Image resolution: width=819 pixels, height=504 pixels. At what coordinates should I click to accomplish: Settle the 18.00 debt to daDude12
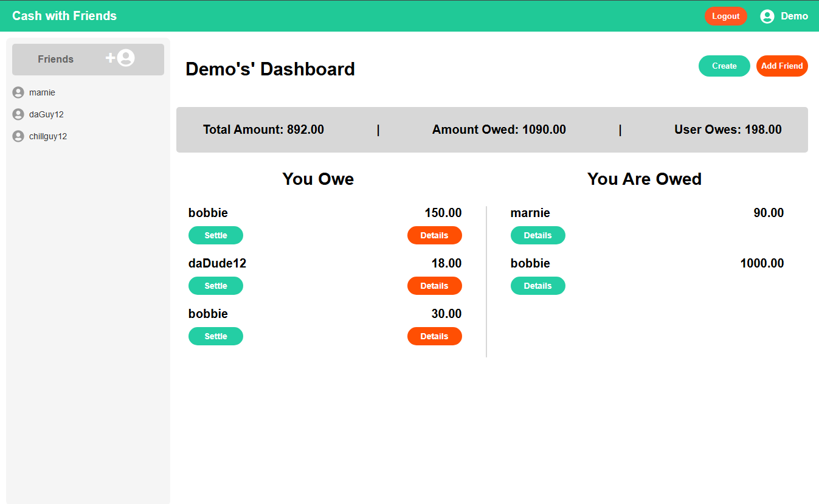click(x=215, y=286)
